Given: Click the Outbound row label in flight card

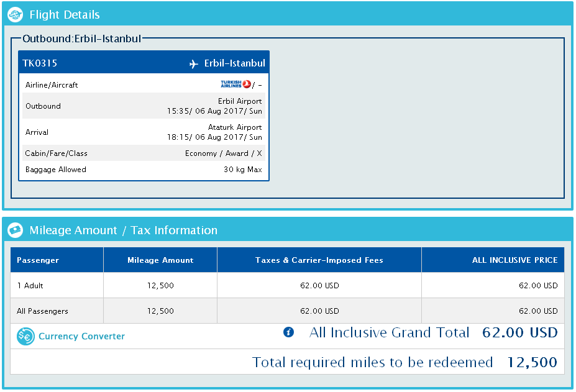Looking at the screenshot, I should point(43,106).
